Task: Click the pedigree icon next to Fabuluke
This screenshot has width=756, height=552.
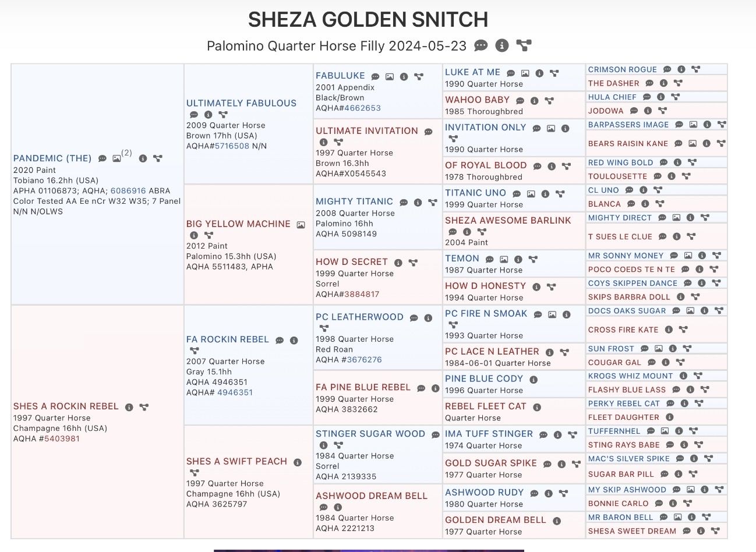Action: click(x=418, y=76)
